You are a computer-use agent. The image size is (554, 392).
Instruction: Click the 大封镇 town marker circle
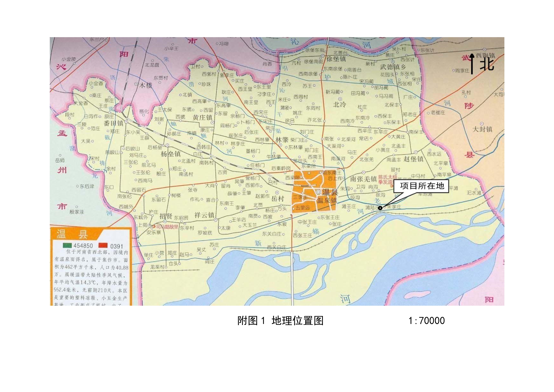point(482,124)
